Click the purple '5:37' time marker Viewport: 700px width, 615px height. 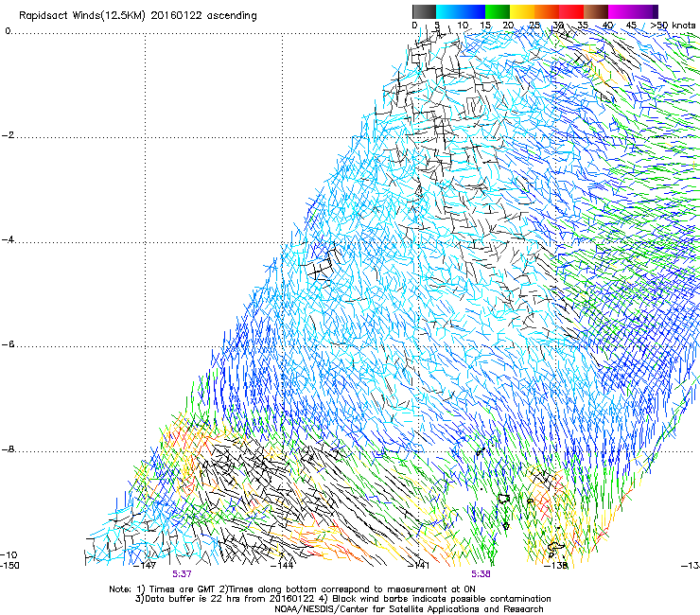(183, 574)
